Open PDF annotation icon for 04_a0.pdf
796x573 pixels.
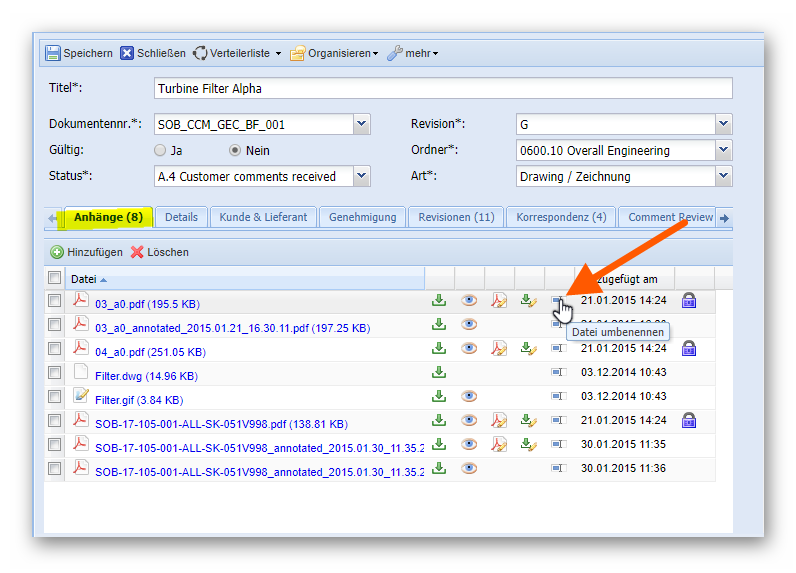point(498,348)
